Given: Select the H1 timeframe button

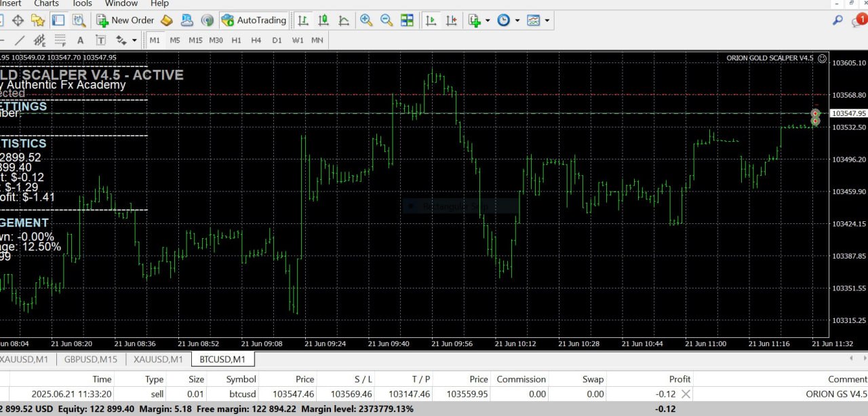Looking at the screenshot, I should pos(236,40).
